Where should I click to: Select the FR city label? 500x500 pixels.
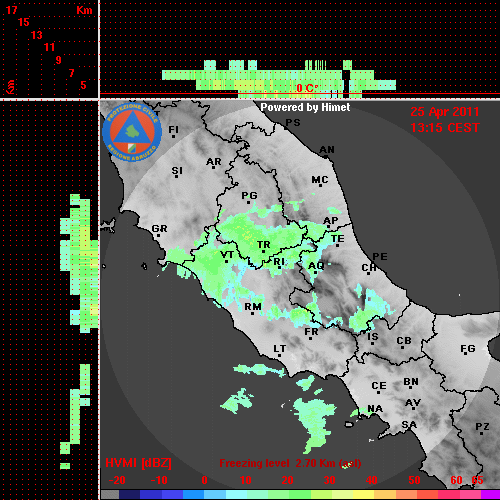311,332
